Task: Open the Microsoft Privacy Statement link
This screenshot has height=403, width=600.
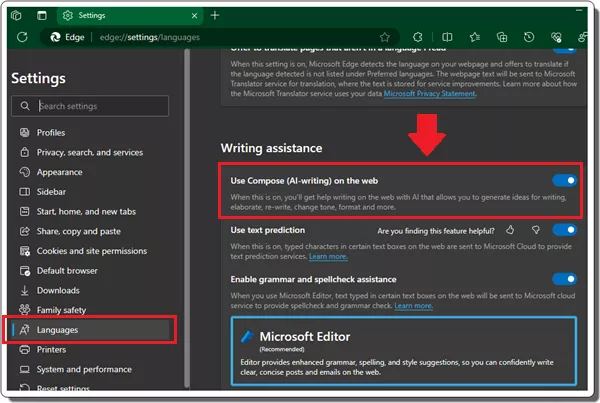Action: [x=429, y=93]
